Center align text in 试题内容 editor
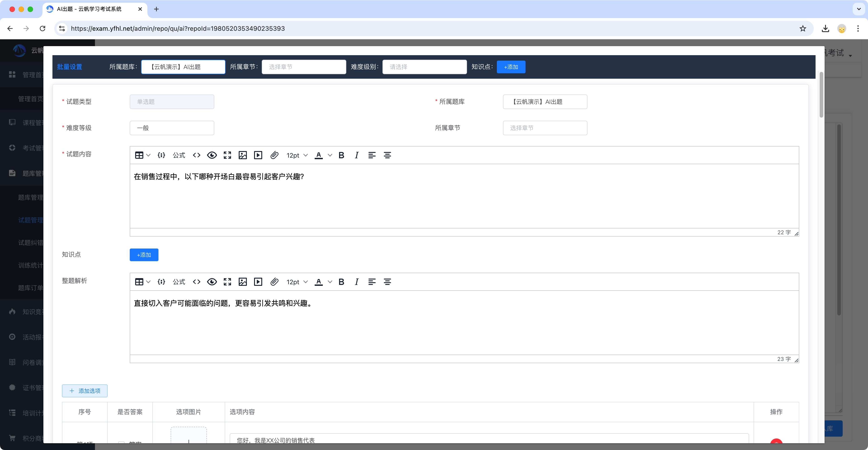This screenshot has width=868, height=450. [387, 155]
